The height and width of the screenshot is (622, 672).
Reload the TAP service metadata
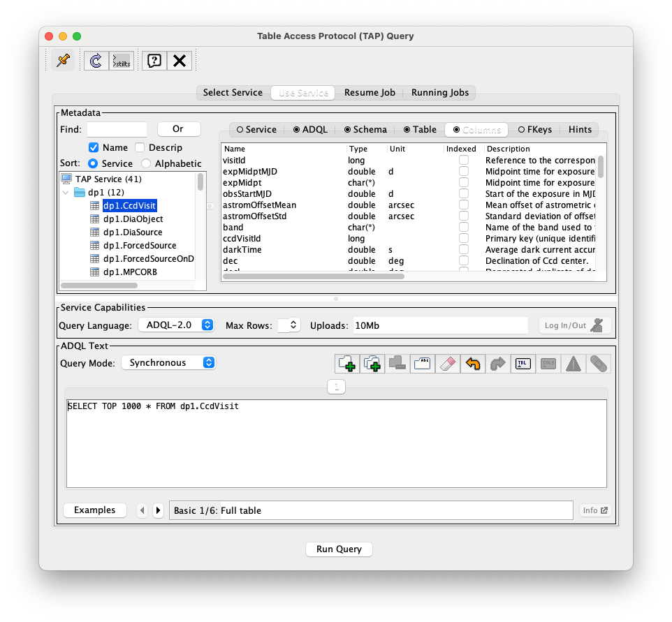coord(96,61)
